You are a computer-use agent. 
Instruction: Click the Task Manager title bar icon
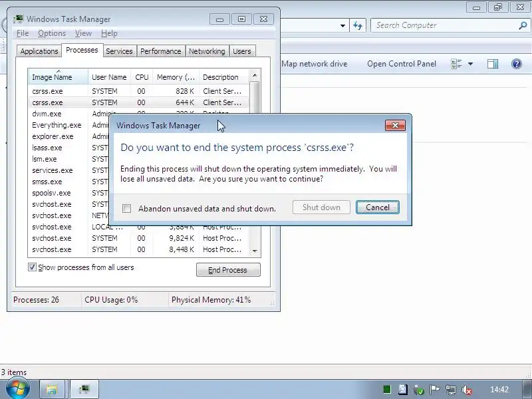pos(19,19)
